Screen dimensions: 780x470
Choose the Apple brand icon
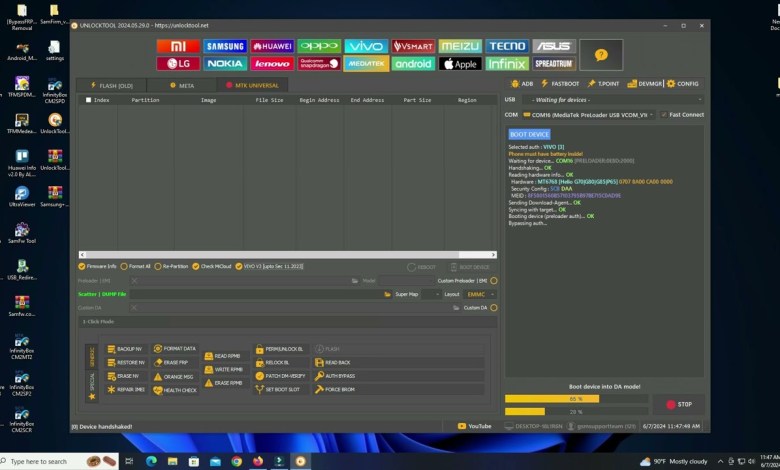tap(460, 64)
